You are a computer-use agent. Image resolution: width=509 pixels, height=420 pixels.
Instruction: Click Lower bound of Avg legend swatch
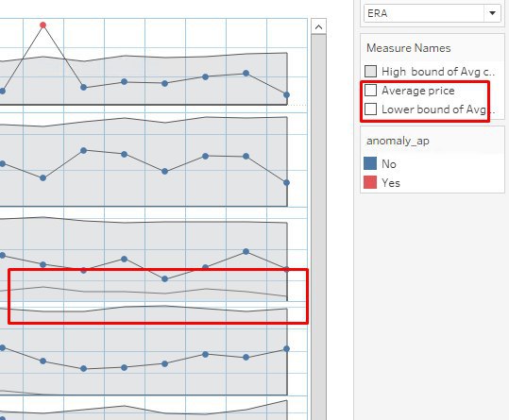pos(370,109)
